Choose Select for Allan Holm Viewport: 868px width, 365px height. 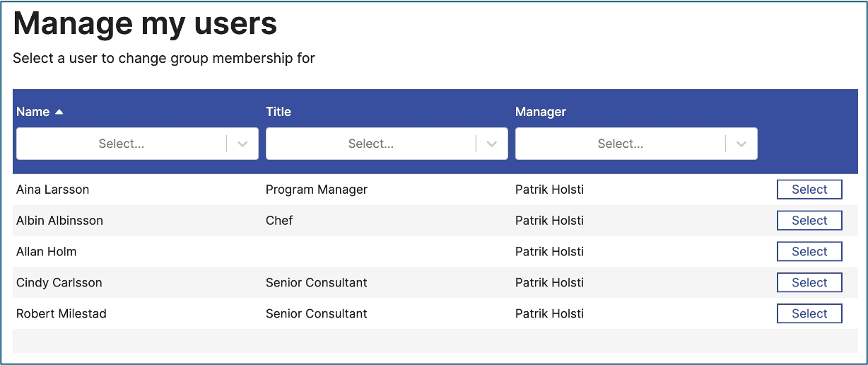click(x=809, y=252)
